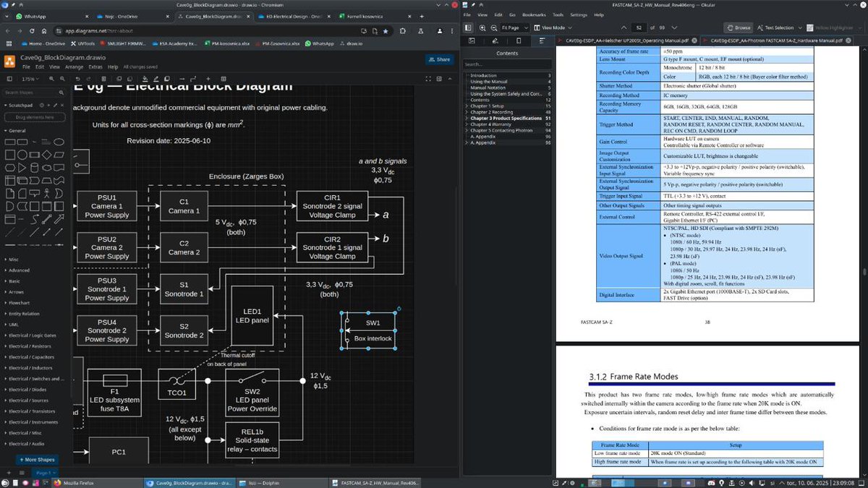This screenshot has height=488, width=868.
Task: Toggle the draw.io sidebar panels button
Action: click(x=10, y=79)
